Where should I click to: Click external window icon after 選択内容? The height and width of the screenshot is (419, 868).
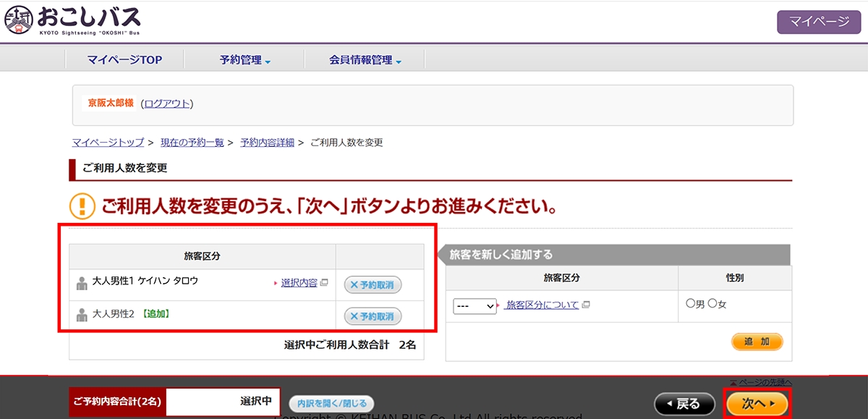324,283
